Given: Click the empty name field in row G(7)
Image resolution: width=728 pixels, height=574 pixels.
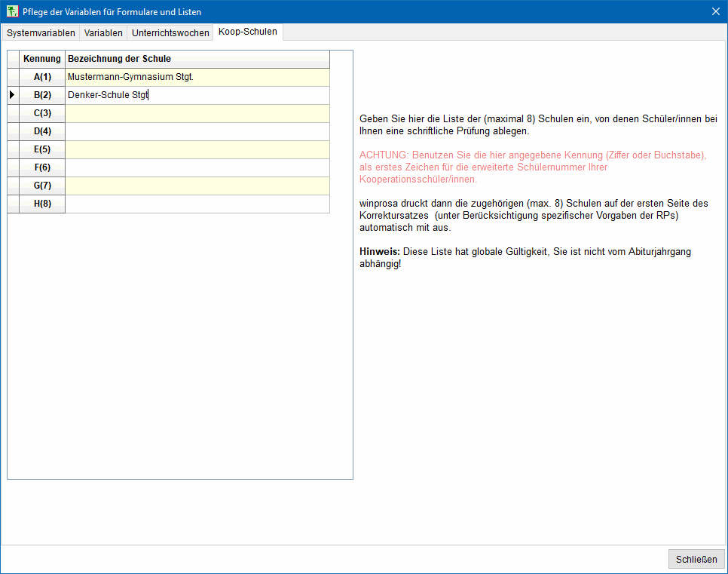Looking at the screenshot, I should [197, 186].
